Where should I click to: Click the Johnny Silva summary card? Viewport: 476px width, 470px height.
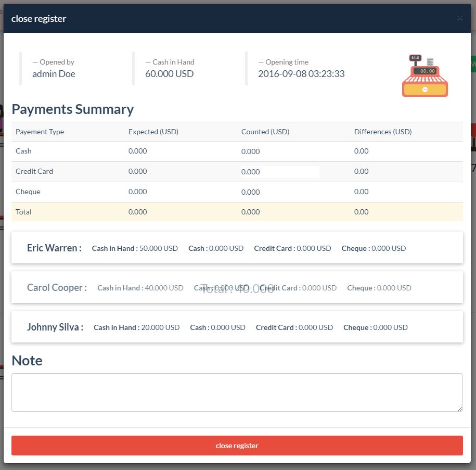click(x=237, y=327)
